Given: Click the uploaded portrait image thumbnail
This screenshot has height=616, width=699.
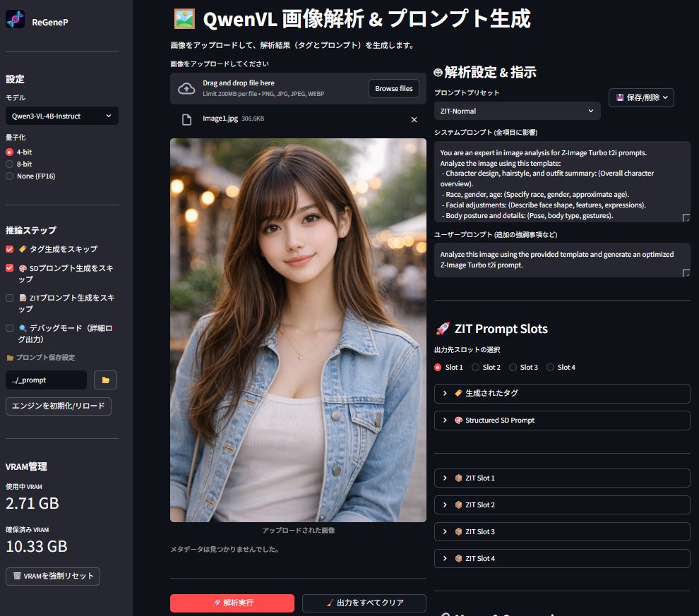Looking at the screenshot, I should pyautogui.click(x=297, y=329).
